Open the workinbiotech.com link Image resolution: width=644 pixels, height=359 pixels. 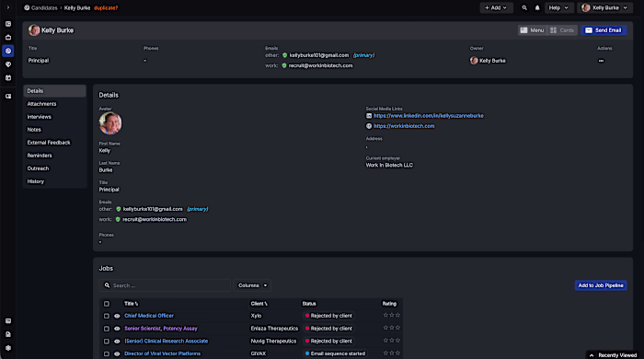(x=404, y=126)
